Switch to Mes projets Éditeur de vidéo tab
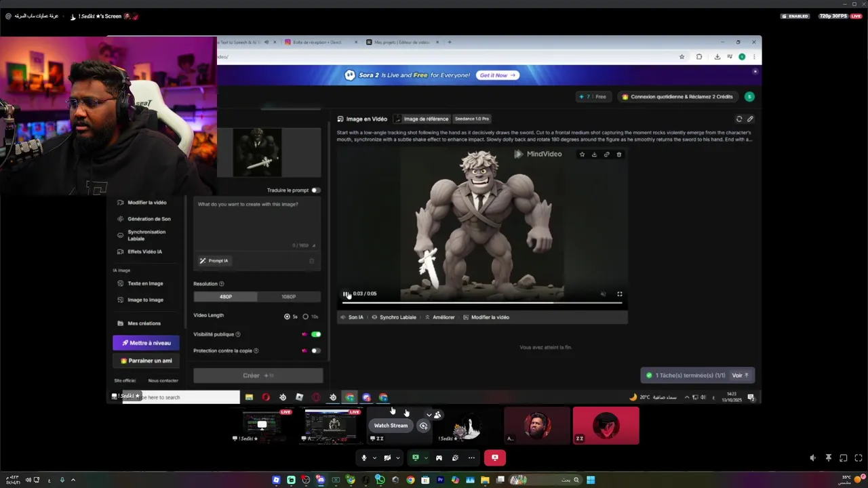Screen dimensions: 868x488 point(401,42)
